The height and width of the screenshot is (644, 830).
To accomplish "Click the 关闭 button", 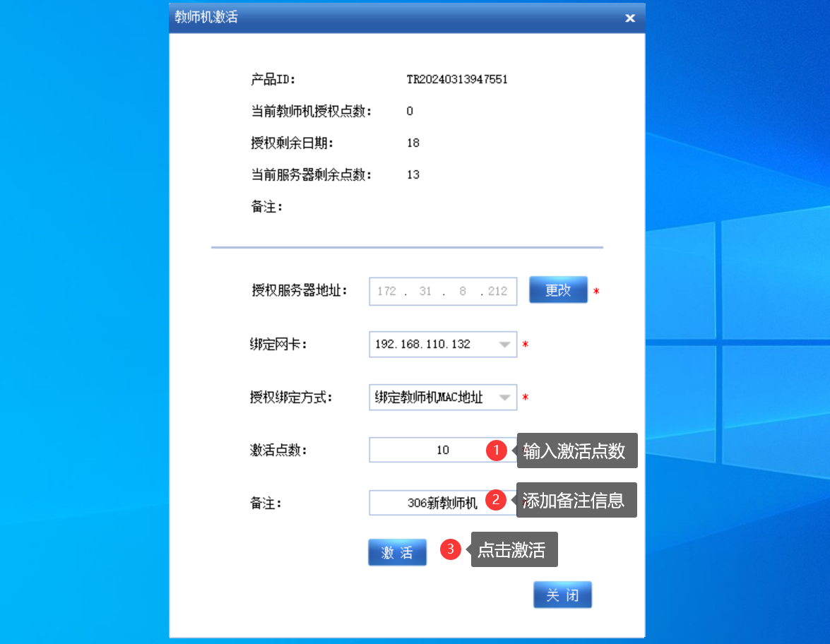I will (x=562, y=595).
